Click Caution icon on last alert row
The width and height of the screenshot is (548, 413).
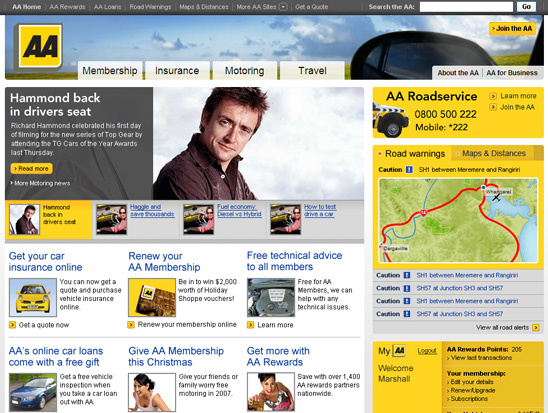(407, 314)
